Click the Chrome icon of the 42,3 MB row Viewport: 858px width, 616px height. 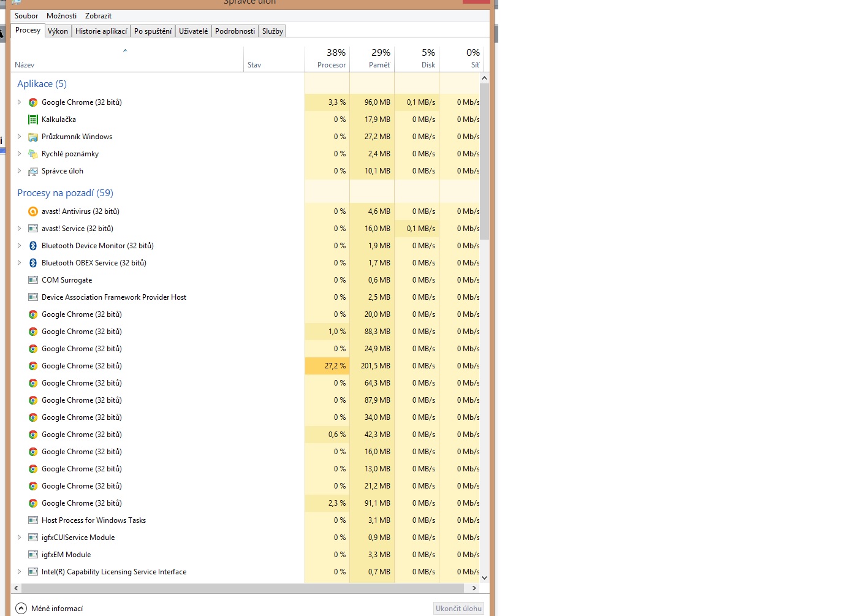pos(33,435)
